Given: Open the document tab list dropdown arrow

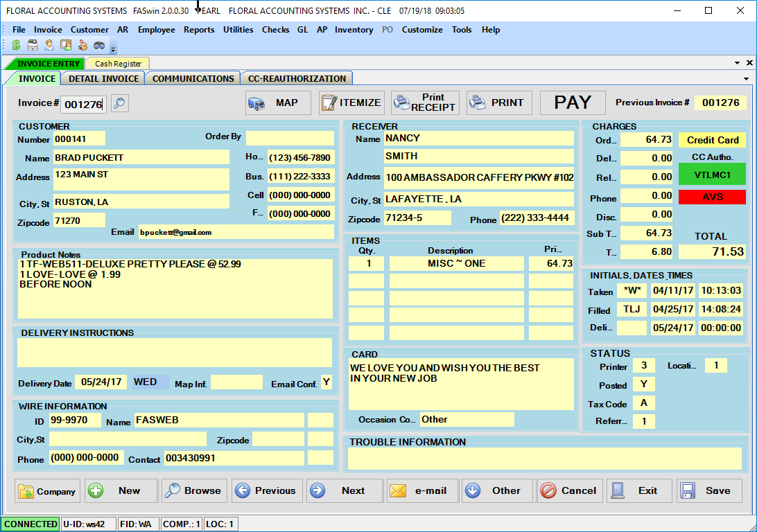Looking at the screenshot, I should 737,63.
